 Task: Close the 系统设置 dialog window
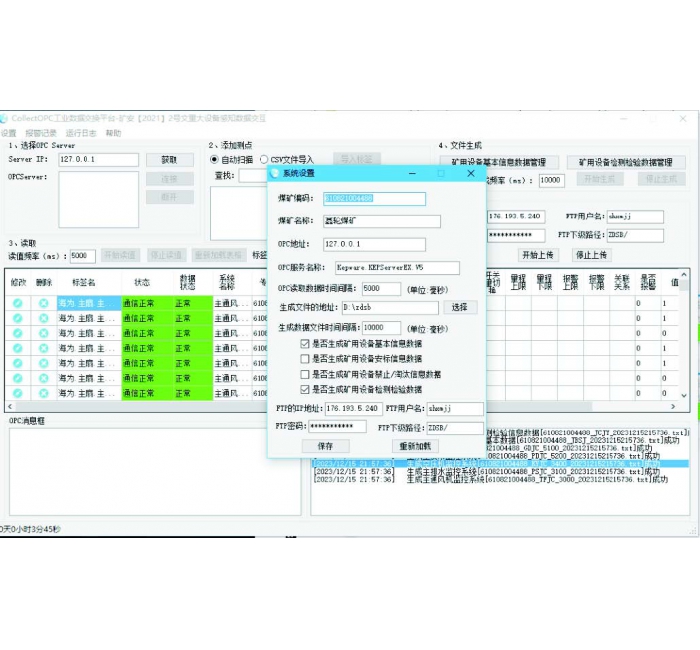471,173
